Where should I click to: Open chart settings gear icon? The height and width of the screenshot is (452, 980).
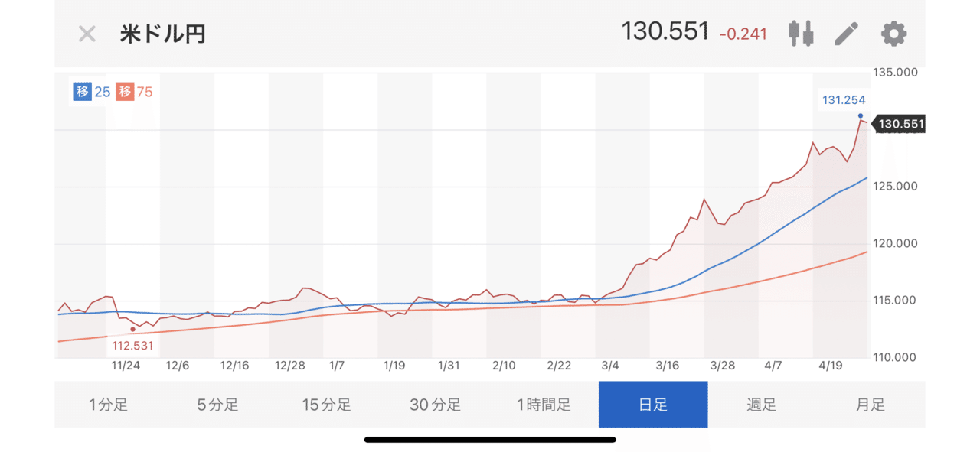893,34
